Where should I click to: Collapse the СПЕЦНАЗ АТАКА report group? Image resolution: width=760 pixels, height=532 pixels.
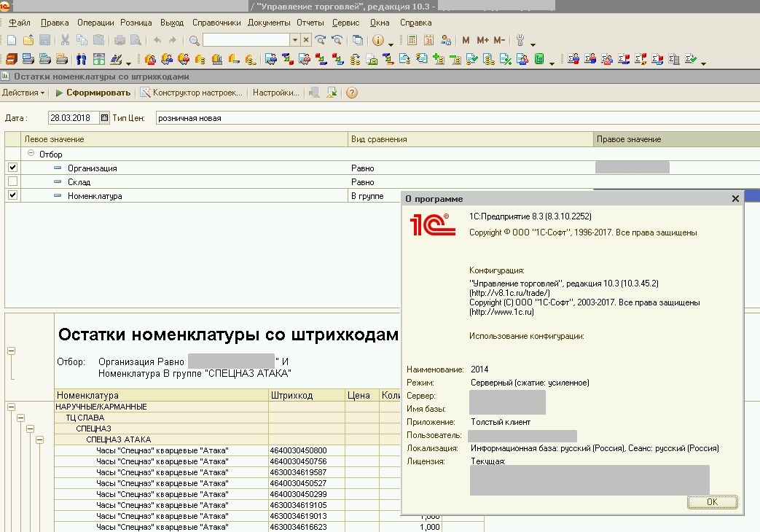click(40, 440)
